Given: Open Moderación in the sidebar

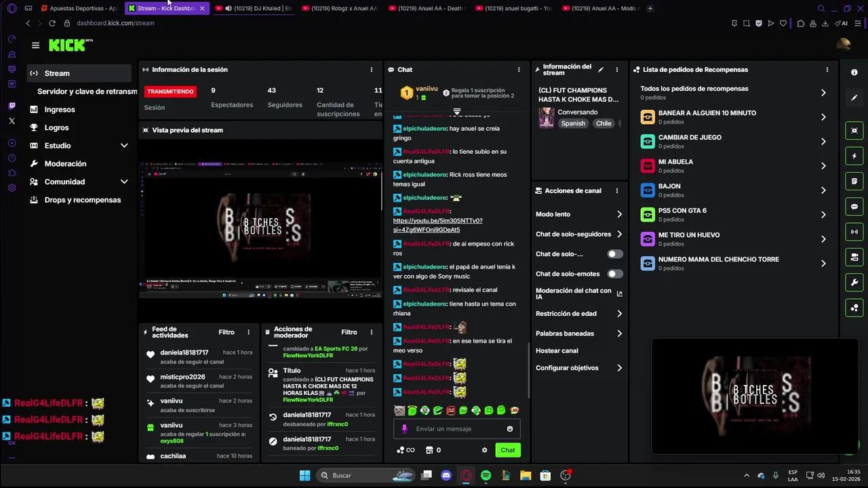Looking at the screenshot, I should point(79,164).
